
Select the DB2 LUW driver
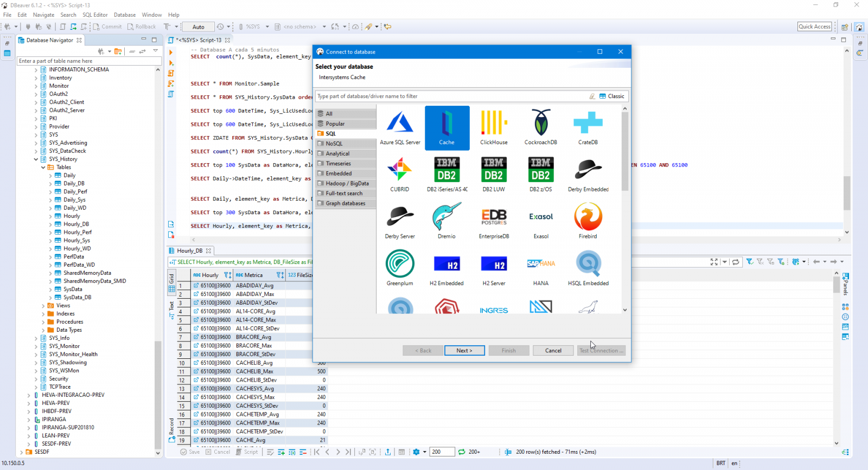(x=494, y=175)
